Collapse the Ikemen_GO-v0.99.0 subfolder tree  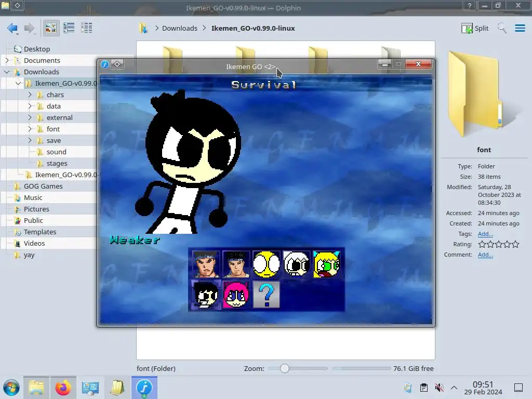(18, 83)
